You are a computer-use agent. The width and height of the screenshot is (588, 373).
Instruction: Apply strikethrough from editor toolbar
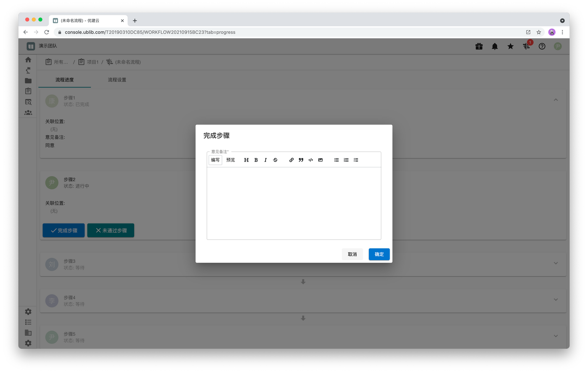pyautogui.click(x=275, y=160)
